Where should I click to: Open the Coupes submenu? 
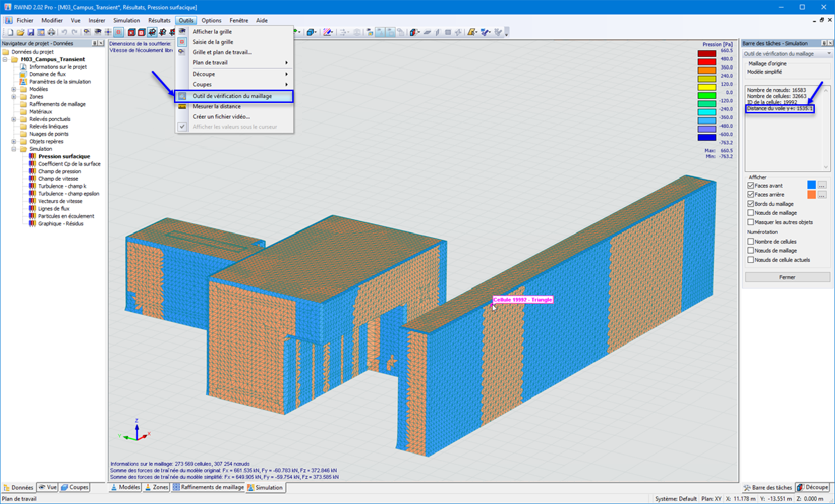coord(233,85)
